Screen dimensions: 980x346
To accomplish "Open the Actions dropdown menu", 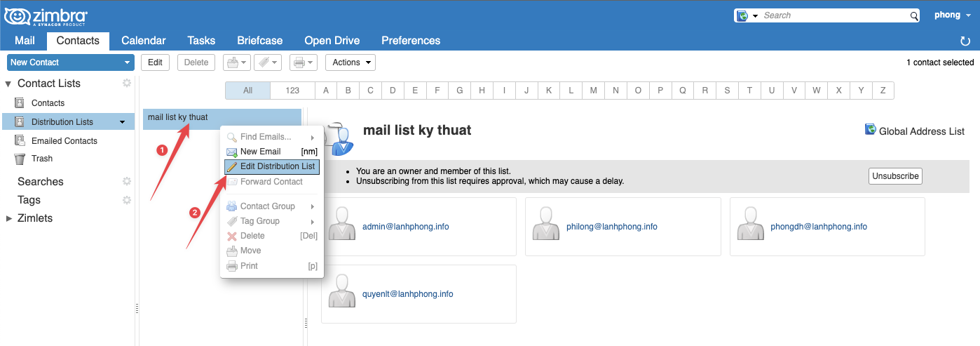I will point(351,62).
